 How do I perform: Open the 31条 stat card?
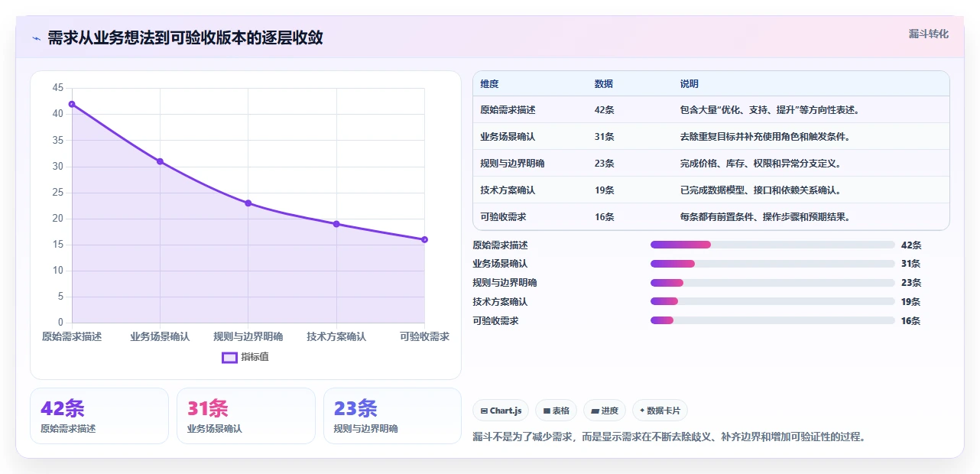[246, 416]
